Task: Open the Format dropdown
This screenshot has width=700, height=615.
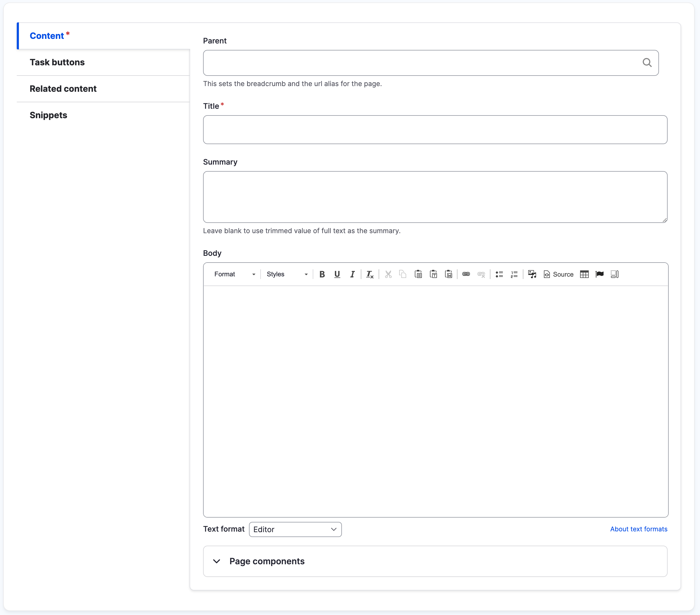Action: pos(235,274)
